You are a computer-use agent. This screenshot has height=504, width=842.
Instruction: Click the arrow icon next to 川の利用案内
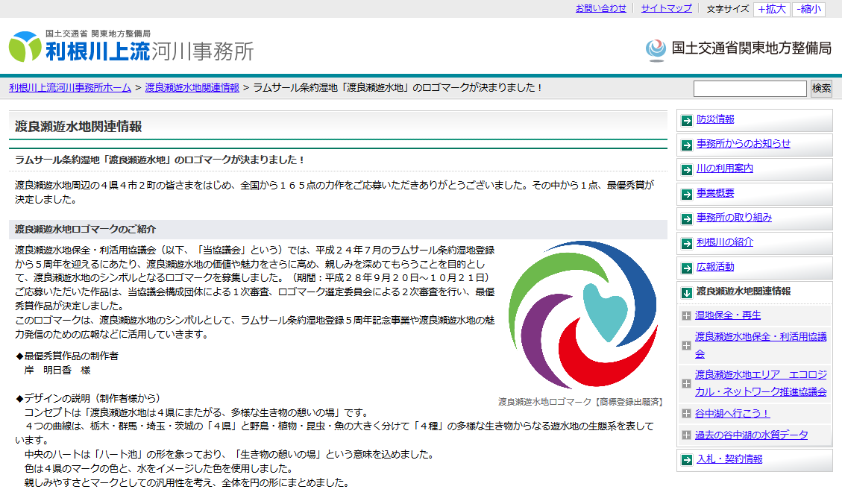(687, 169)
